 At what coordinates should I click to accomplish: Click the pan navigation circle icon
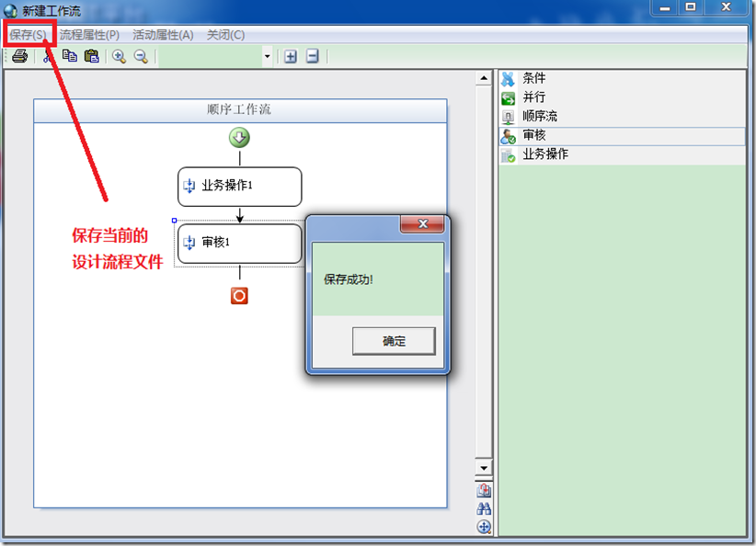pyautogui.click(x=484, y=527)
